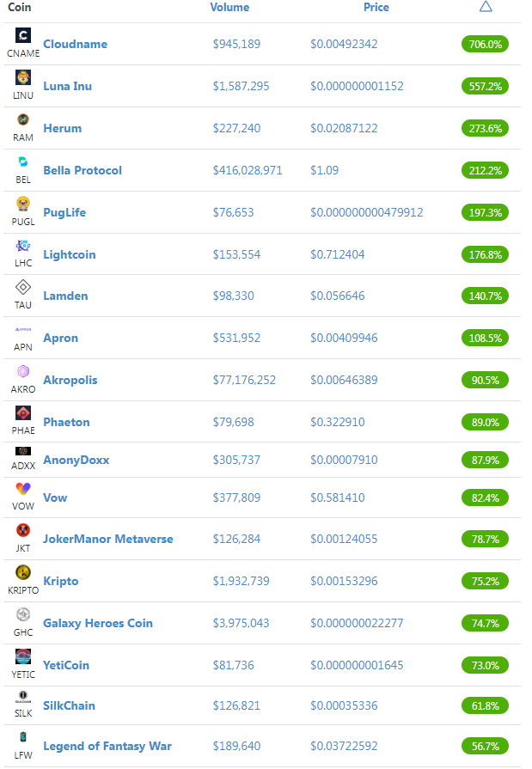Screen dimensions: 532x769
Task: Click the Cloudname CNAME coin logo
Action: pos(23,35)
